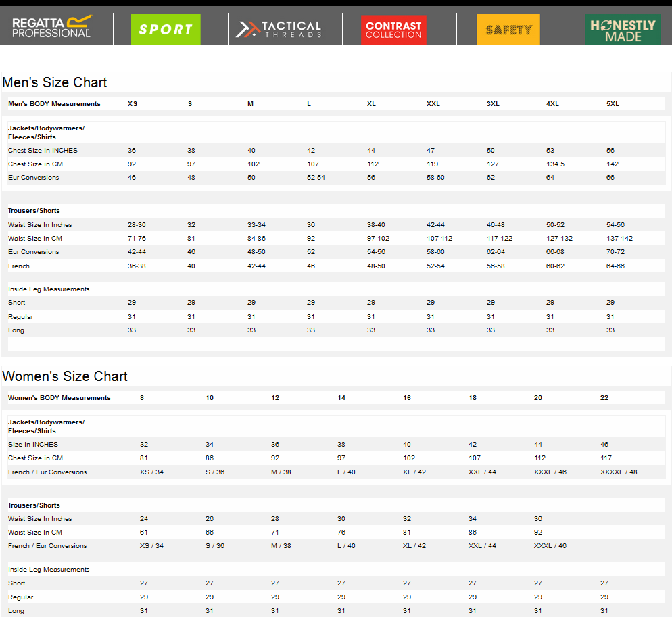The width and height of the screenshot is (672, 617).
Task: Click the Men's BODY Measurements header
Action: [54, 104]
